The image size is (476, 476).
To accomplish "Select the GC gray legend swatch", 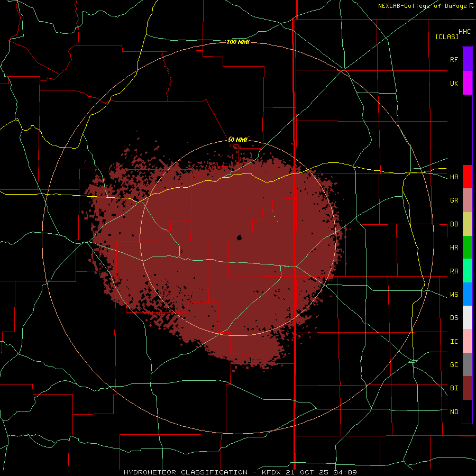I will pyautogui.click(x=467, y=364).
